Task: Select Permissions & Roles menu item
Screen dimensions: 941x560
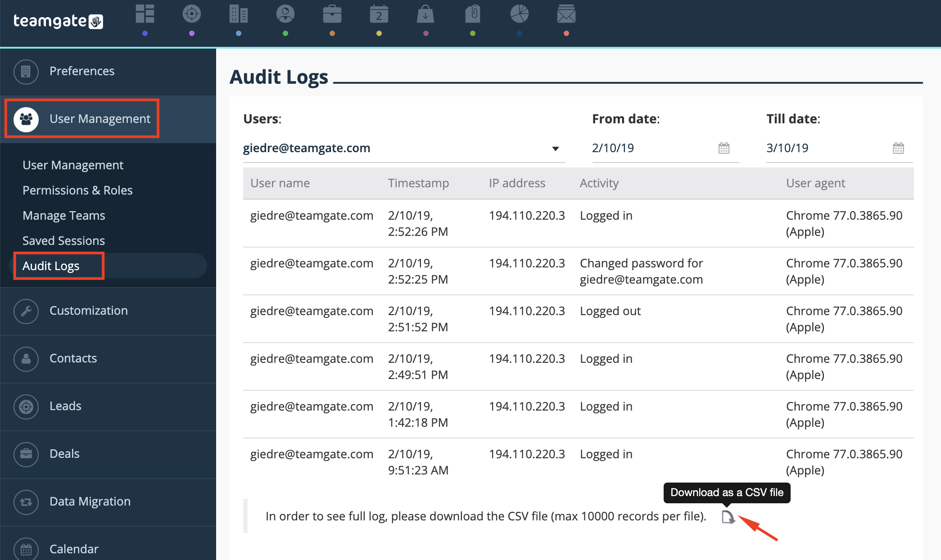Action: [x=77, y=190]
